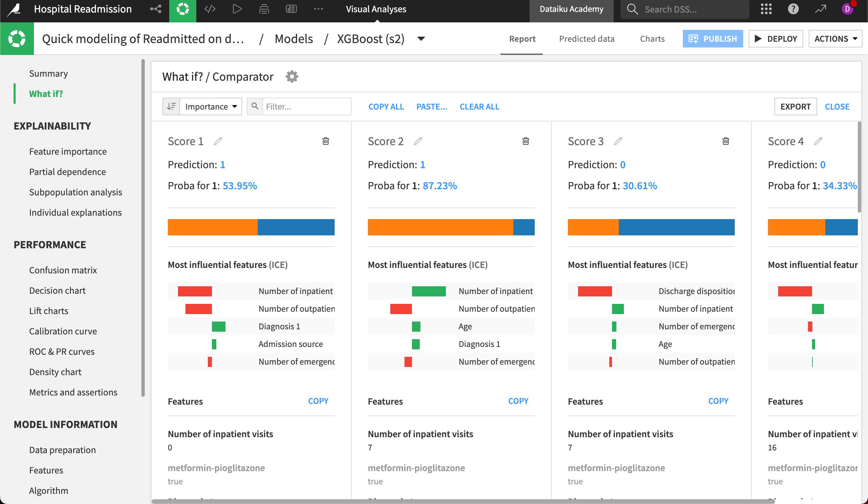
Task: Click COPY ALL to copy all scores
Action: pos(386,106)
